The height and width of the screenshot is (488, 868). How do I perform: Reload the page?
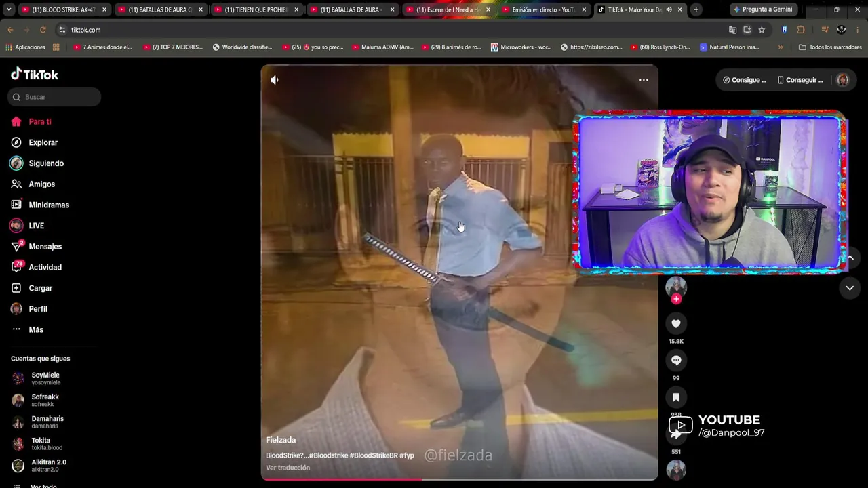tap(43, 30)
